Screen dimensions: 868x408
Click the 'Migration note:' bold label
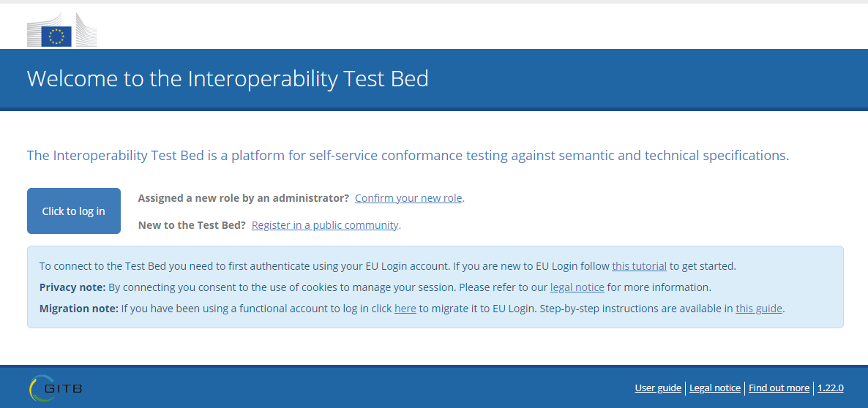(x=78, y=309)
